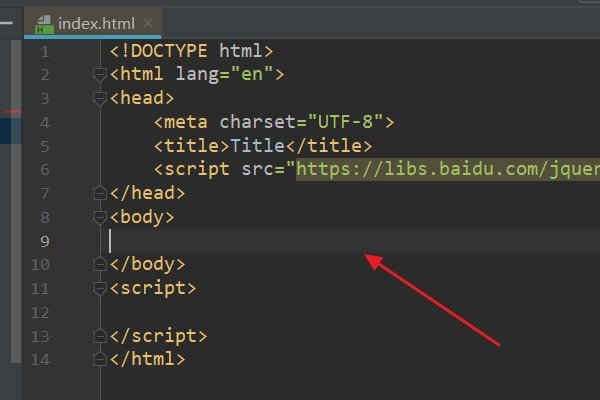Collapse the html lang="en" tag fold marker
Image resolution: width=600 pixels, height=400 pixels.
pos(99,74)
